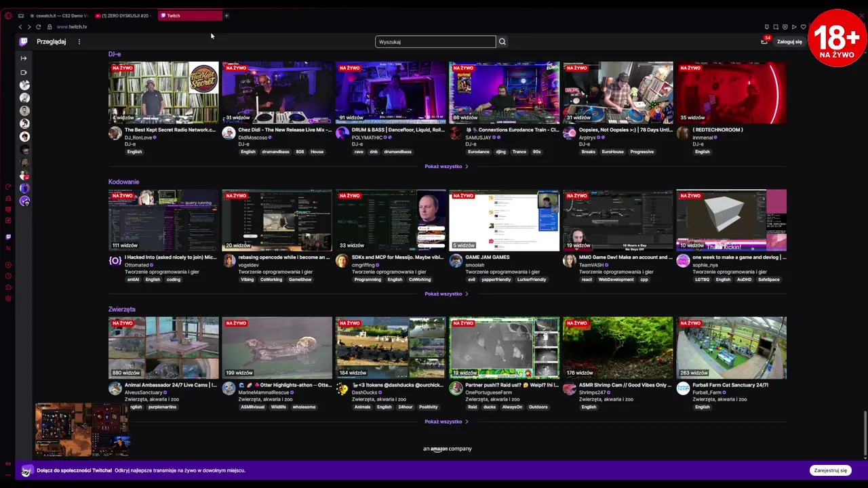The height and width of the screenshot is (488, 868).
Task: Open sophie_nya channel avatar
Action: click(x=683, y=260)
